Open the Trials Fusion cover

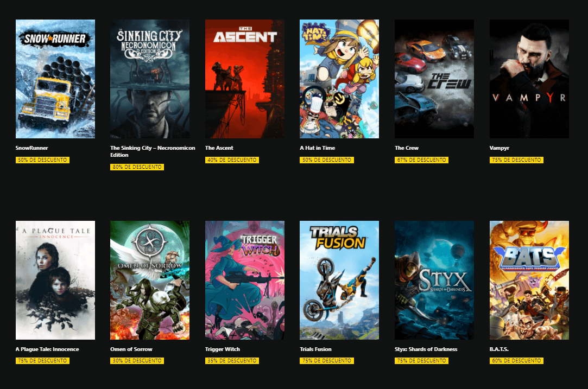point(339,280)
